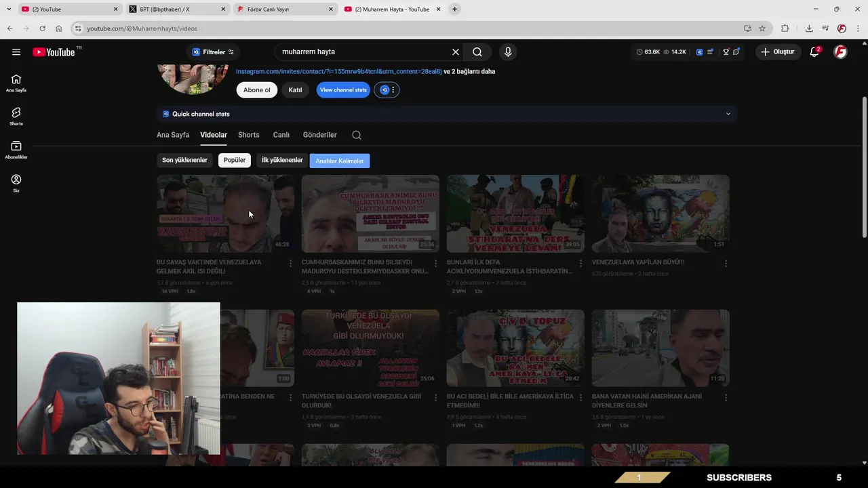The height and width of the screenshot is (488, 868).
Task: Bookmark this page with star icon
Action: (762, 28)
